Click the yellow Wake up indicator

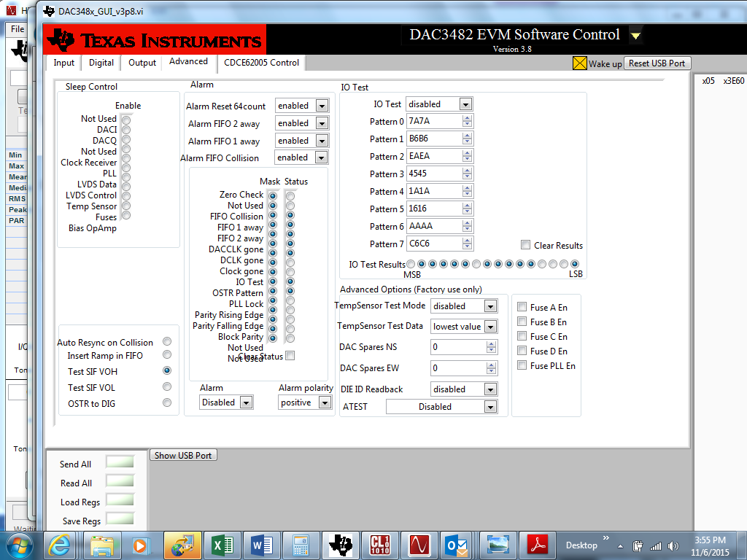[x=579, y=63]
